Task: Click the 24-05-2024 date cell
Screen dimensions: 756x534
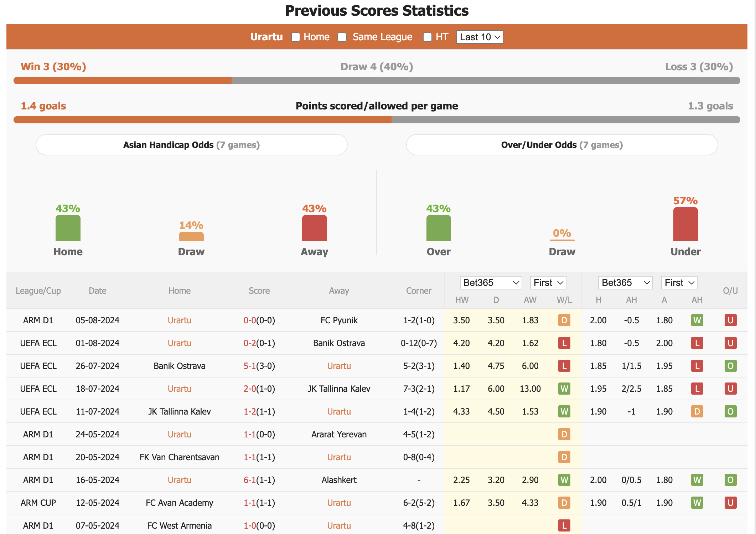Action: (97, 434)
